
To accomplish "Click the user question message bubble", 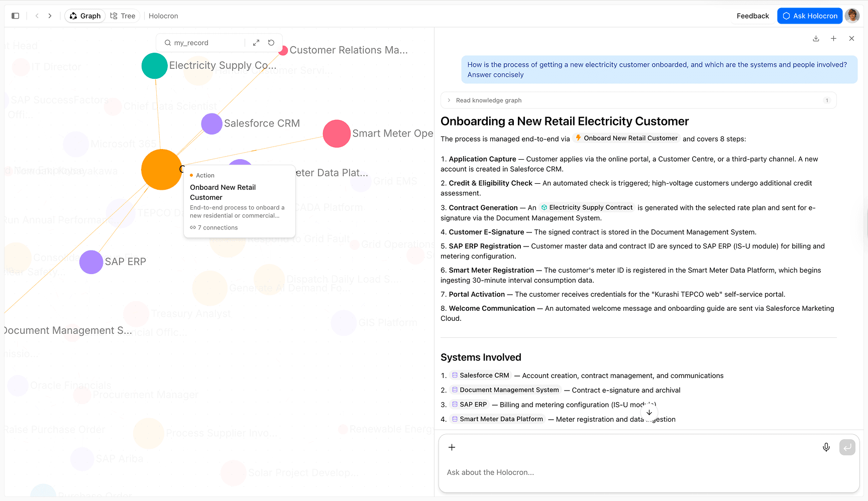I will (x=659, y=70).
